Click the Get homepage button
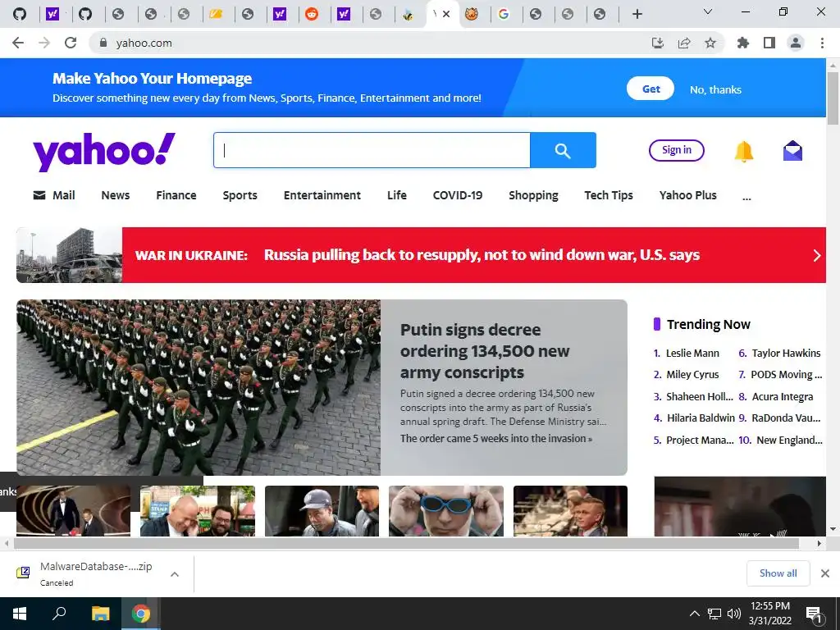Image resolution: width=840 pixels, height=630 pixels. coord(651,89)
